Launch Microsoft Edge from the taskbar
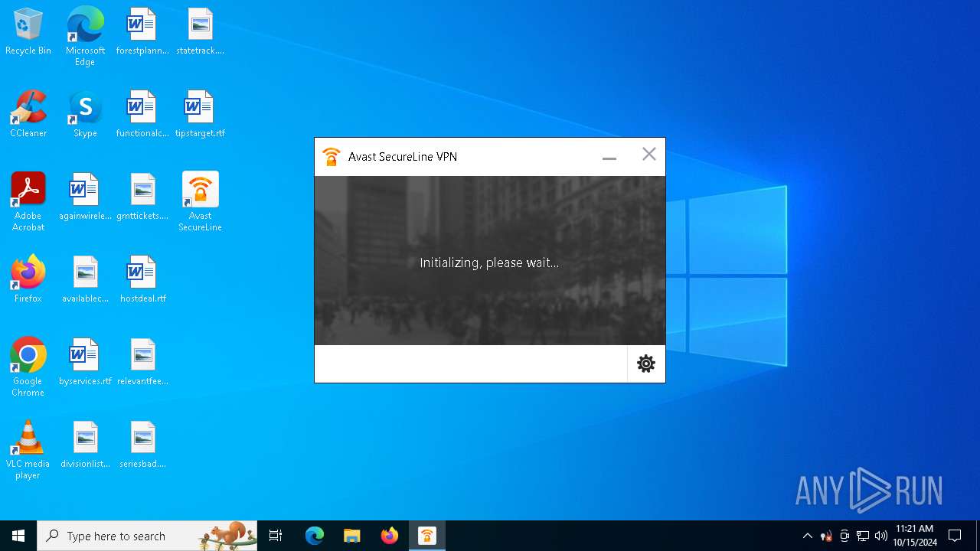 [x=315, y=536]
